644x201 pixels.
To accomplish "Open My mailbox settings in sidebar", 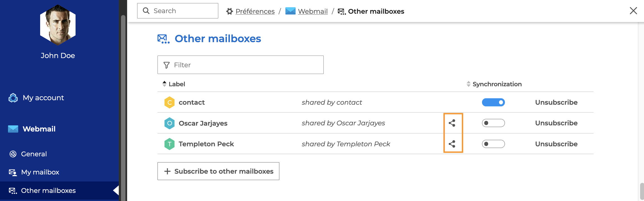I will click(40, 172).
